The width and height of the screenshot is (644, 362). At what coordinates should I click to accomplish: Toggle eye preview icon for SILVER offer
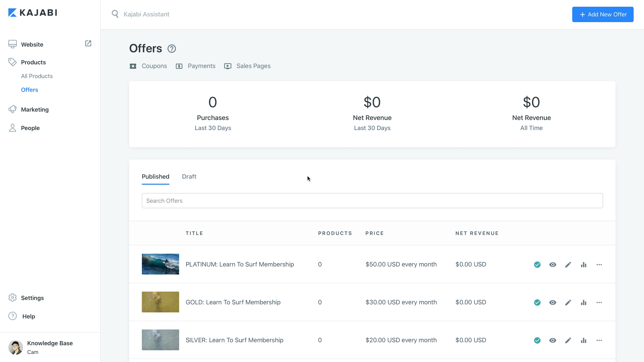click(x=553, y=341)
